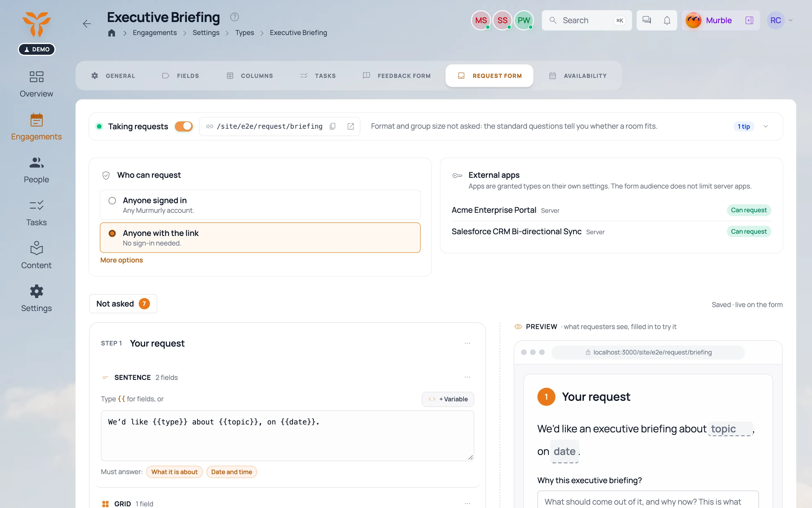Click the back arrow beside Executive Briefing
The image size is (812, 508).
point(87,23)
